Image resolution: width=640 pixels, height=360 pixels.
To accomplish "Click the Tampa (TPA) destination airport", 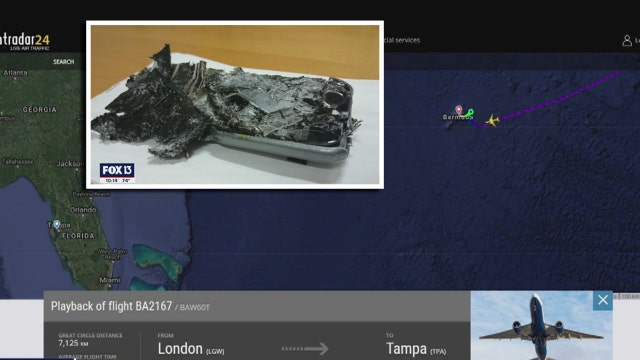I will click(416, 349).
